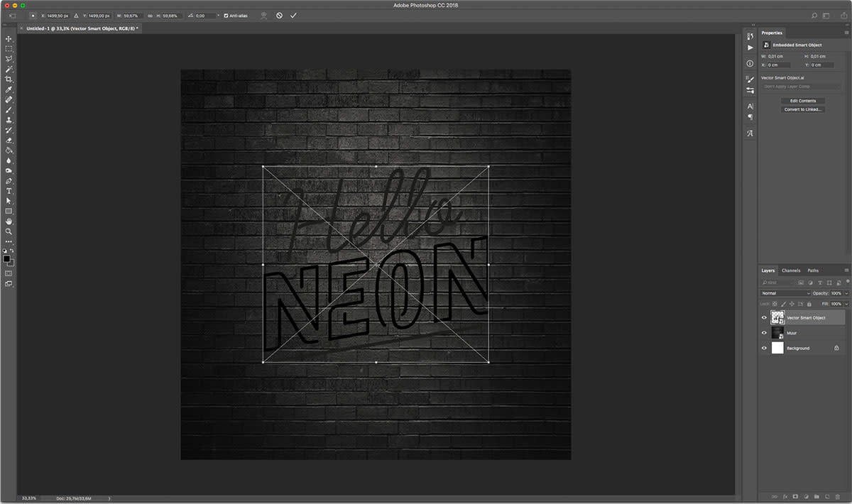Commit the transform with the checkmark

tap(293, 15)
